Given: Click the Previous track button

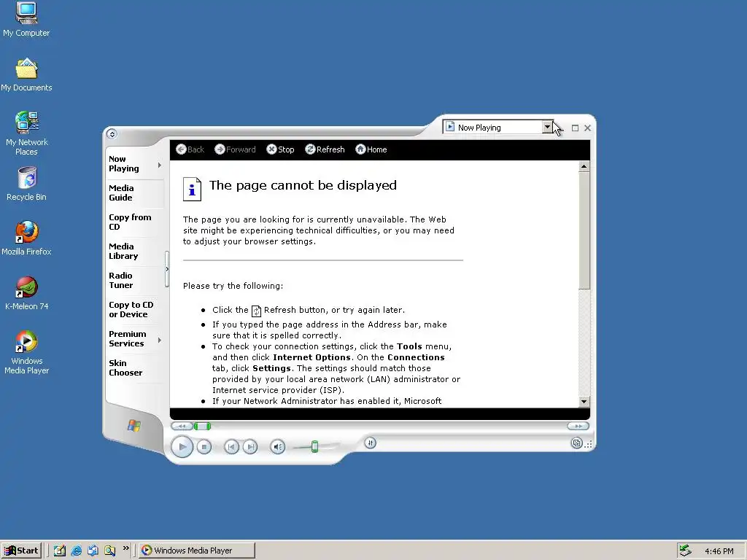Looking at the screenshot, I should (231, 447).
